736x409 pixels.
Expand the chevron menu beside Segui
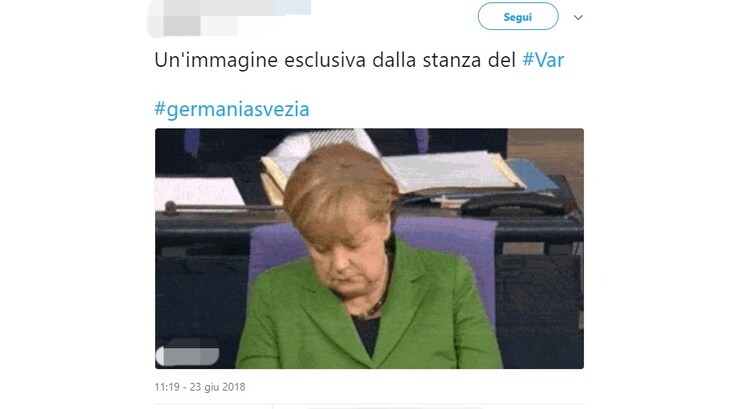(x=578, y=17)
